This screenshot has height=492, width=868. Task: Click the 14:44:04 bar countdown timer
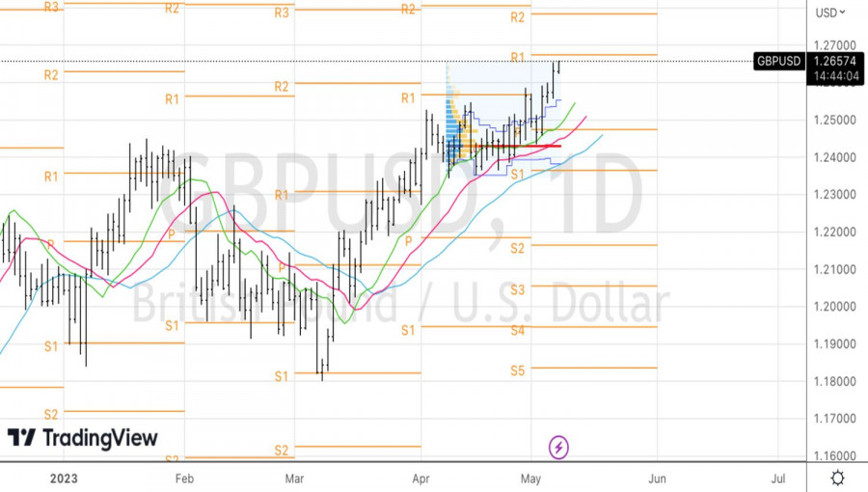point(835,76)
